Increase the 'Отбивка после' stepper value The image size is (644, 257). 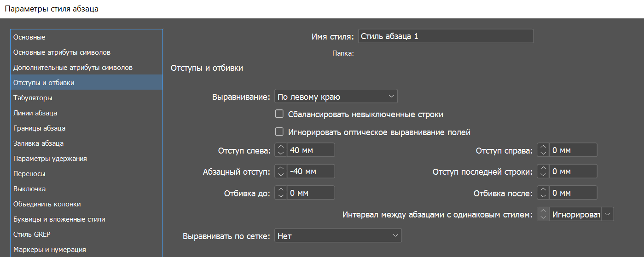[x=543, y=189]
